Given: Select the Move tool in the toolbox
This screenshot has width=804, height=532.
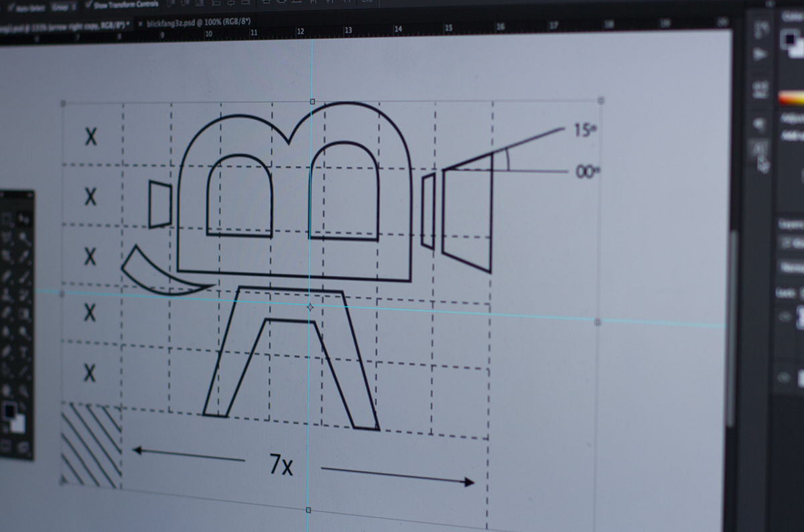Looking at the screenshot, I should 23,219.
